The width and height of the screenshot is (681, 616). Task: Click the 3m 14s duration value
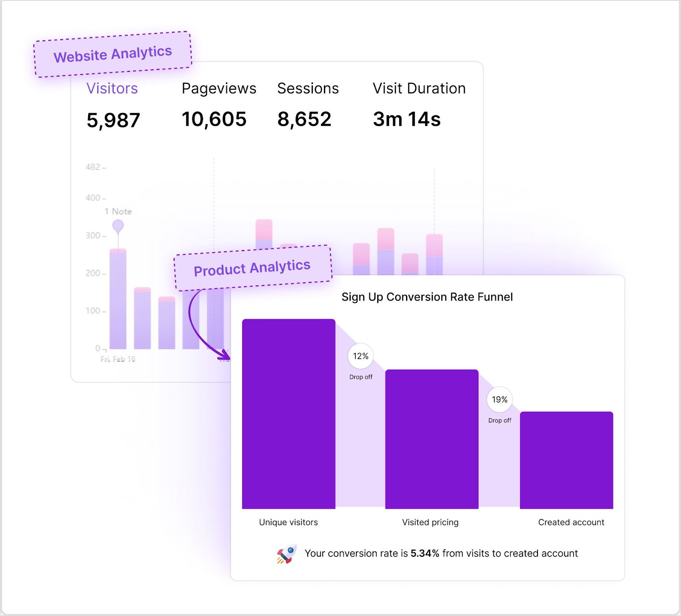(407, 119)
